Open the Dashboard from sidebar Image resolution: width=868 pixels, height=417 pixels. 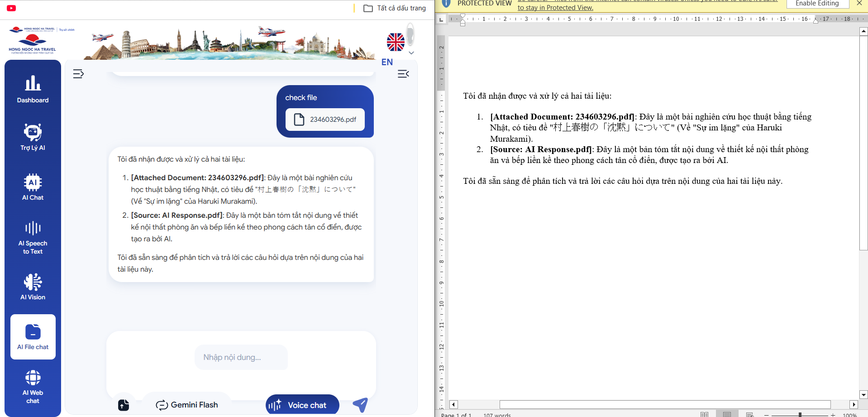pyautogui.click(x=33, y=89)
